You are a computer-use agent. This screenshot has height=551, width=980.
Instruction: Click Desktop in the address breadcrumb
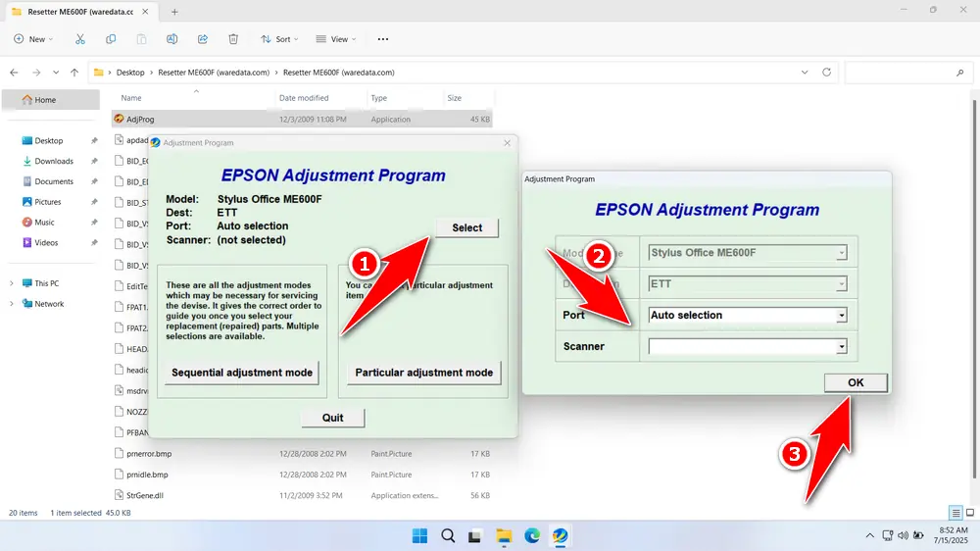point(130,73)
